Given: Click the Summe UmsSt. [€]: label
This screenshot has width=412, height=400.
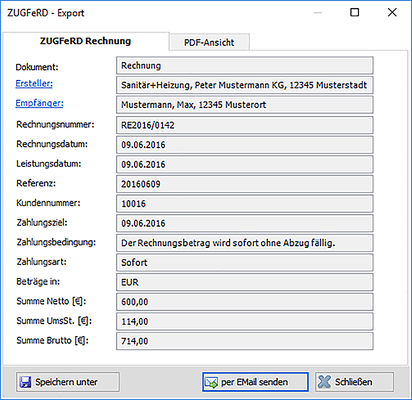Looking at the screenshot, I should [x=54, y=321].
